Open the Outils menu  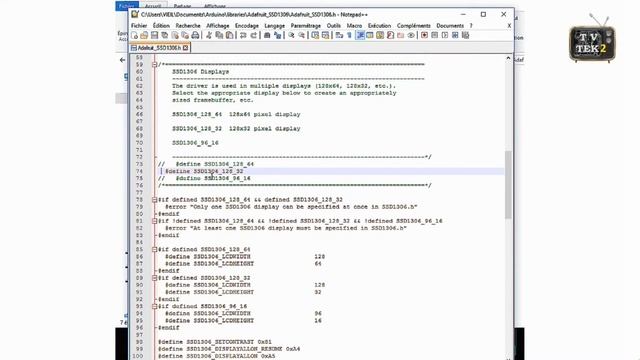(333, 25)
